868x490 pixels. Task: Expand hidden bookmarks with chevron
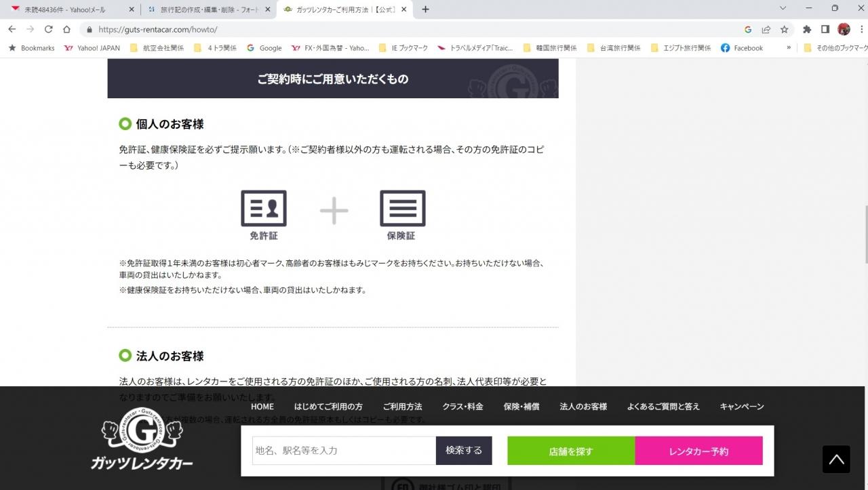point(789,47)
